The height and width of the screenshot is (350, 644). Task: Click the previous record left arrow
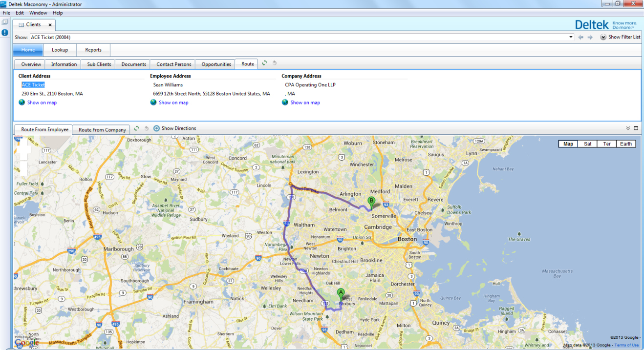click(580, 37)
